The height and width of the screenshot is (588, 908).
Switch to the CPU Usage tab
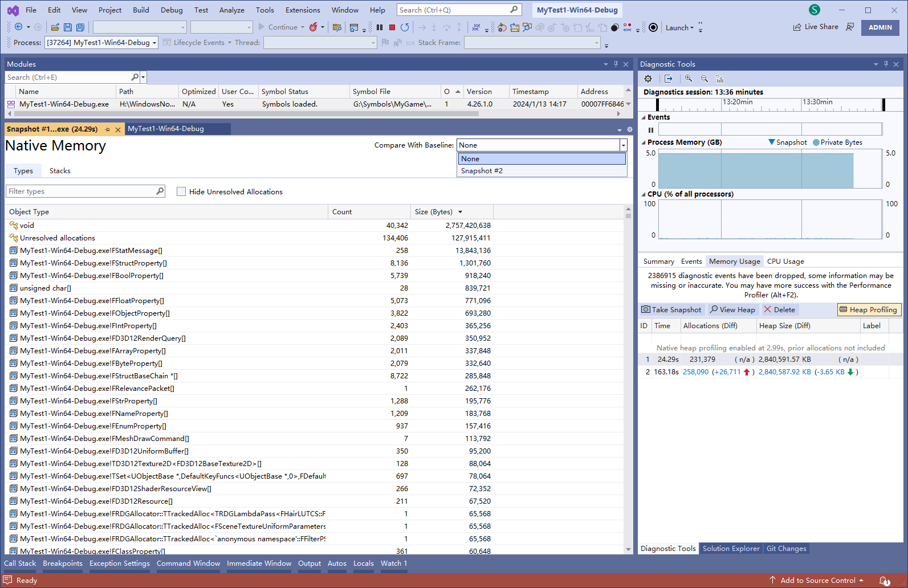click(785, 262)
